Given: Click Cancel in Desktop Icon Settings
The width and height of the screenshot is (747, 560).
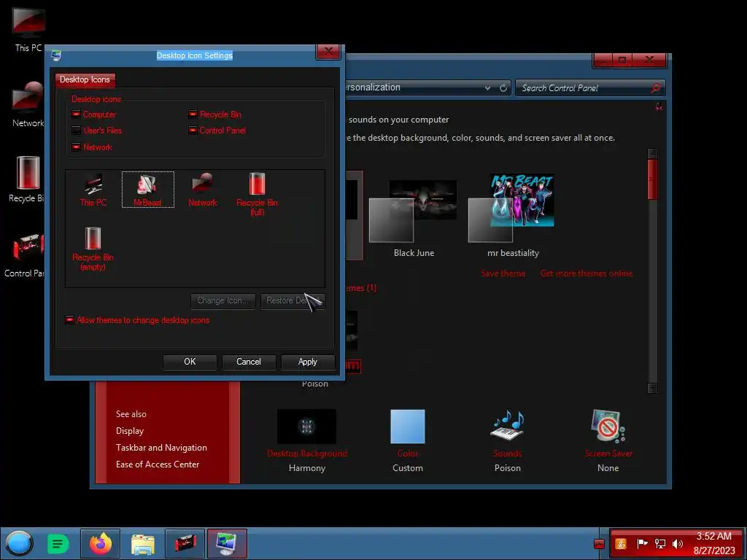Looking at the screenshot, I should (x=249, y=362).
